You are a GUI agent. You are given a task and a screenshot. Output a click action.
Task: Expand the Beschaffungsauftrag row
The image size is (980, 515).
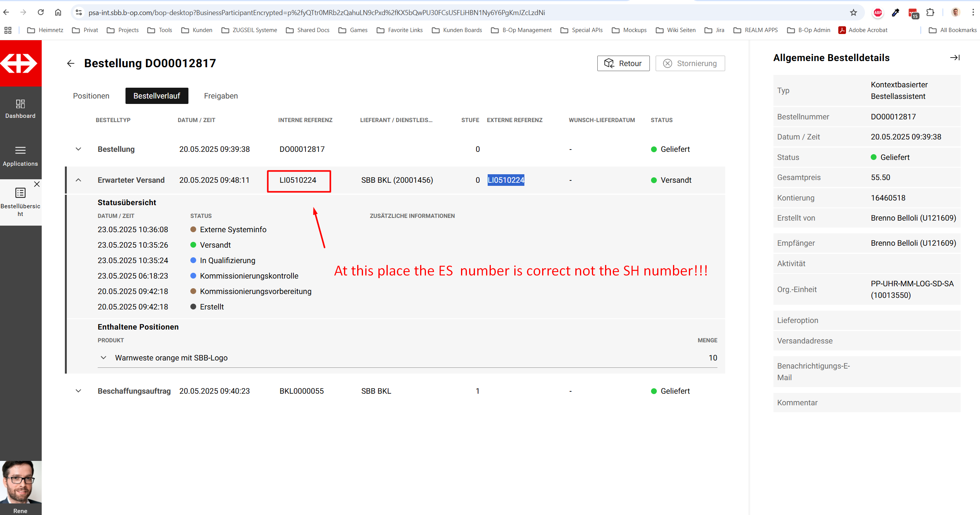tap(78, 391)
